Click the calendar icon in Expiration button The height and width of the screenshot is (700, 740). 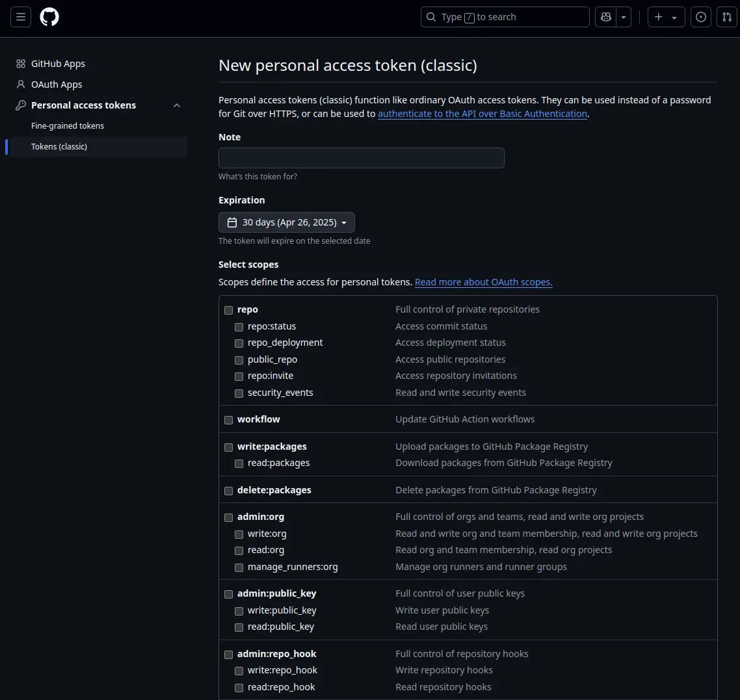click(232, 222)
